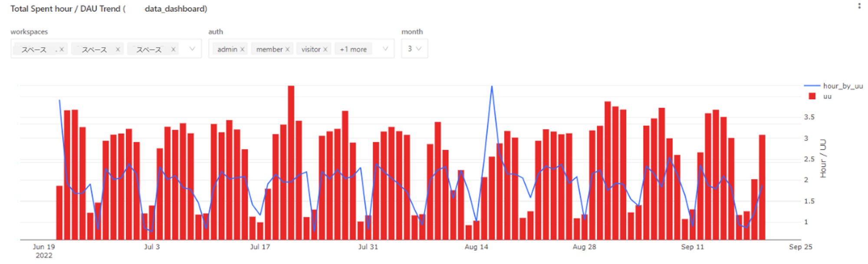Screen dimensions: 868x264
Task: Click the 3.5 tick on right axis
Action: tap(809, 117)
